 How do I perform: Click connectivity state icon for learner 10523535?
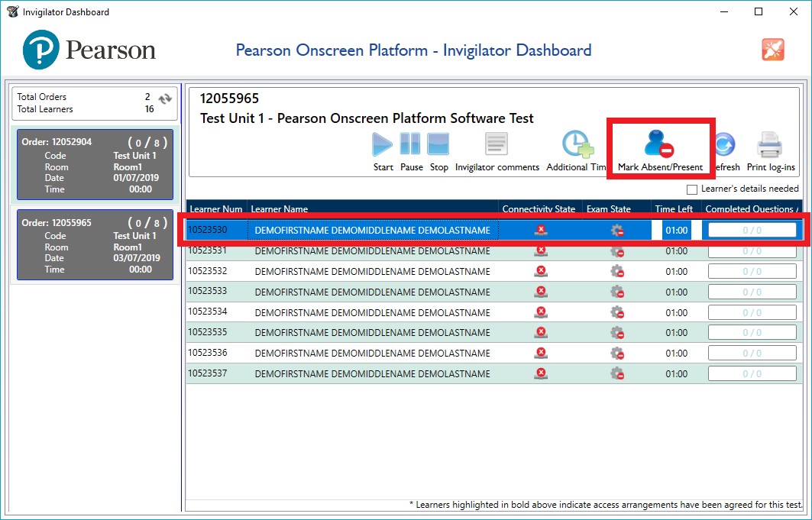pyautogui.click(x=541, y=332)
